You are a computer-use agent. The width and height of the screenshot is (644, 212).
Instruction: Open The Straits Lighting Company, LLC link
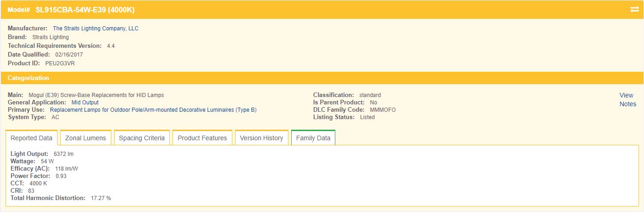point(96,29)
